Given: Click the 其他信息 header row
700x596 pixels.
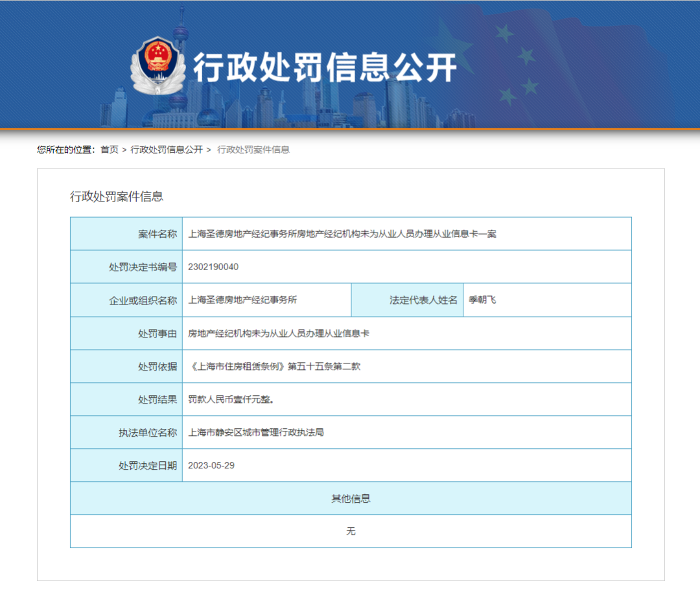Looking at the screenshot, I should [351, 498].
